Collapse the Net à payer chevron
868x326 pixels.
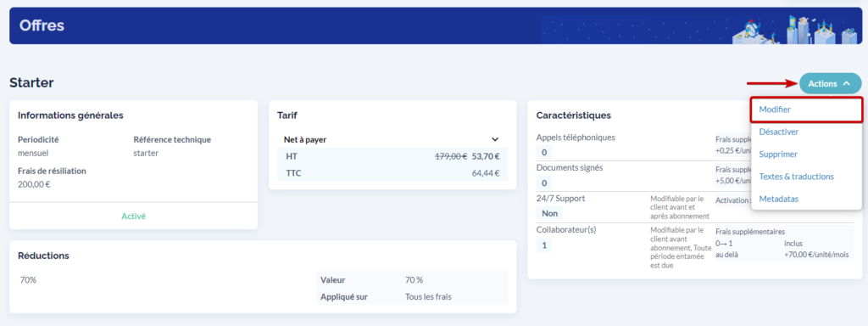point(495,140)
